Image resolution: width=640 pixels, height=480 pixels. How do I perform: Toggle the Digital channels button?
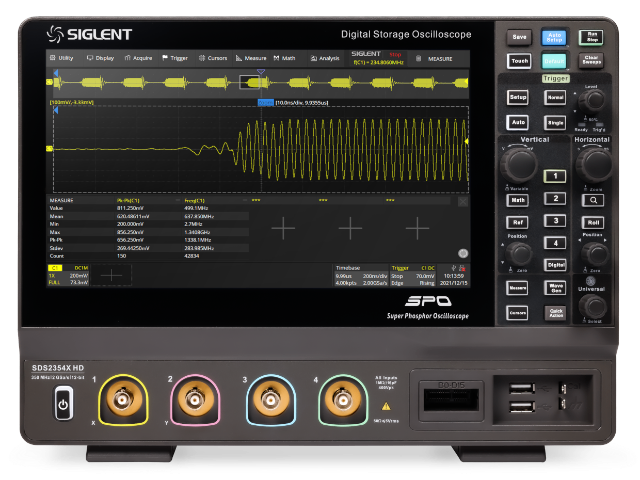pos(556,265)
